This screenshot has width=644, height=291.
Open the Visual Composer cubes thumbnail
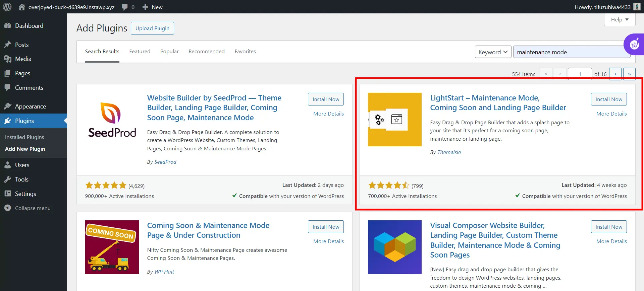tap(395, 247)
